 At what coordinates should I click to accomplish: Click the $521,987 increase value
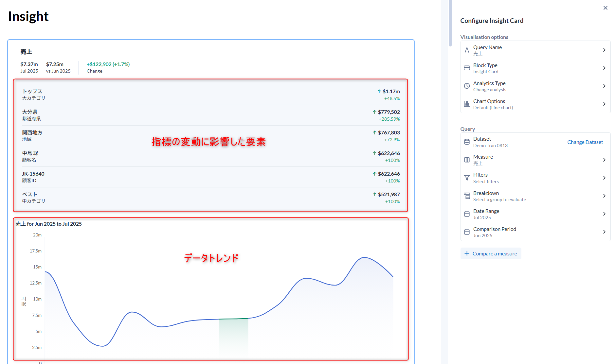386,194
